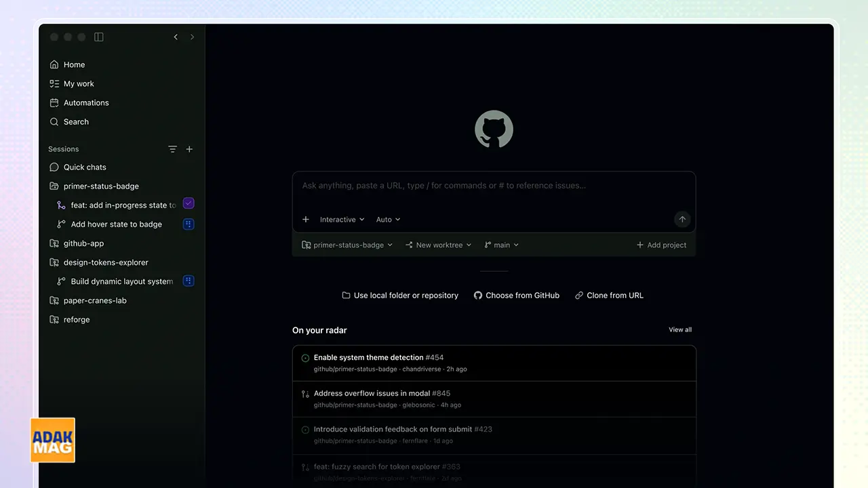The height and width of the screenshot is (488, 868).
Task: Open pull request 'Address overflow issues in modal'
Action: coord(494,399)
